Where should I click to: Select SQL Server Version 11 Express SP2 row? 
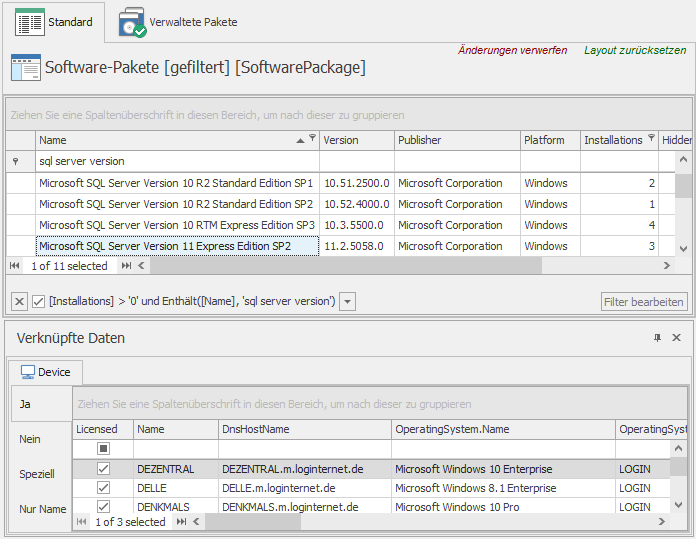(340, 246)
